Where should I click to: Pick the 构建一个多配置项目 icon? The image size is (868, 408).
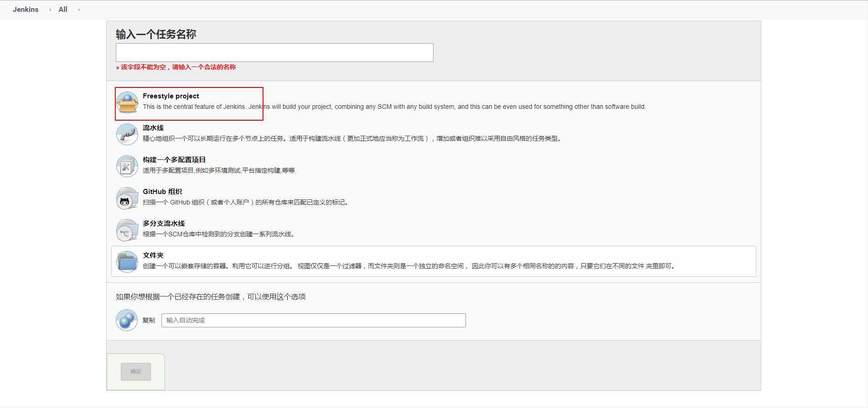click(x=127, y=166)
